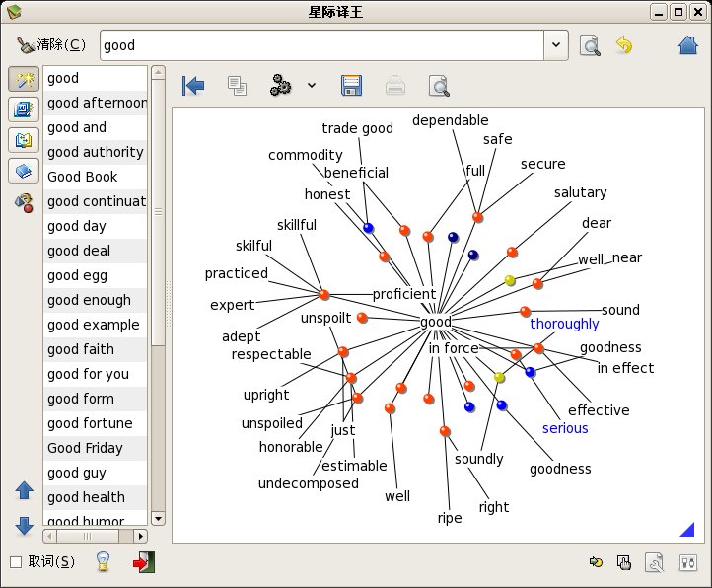Save with the floppy disk icon
This screenshot has height=588, width=712.
click(x=351, y=85)
